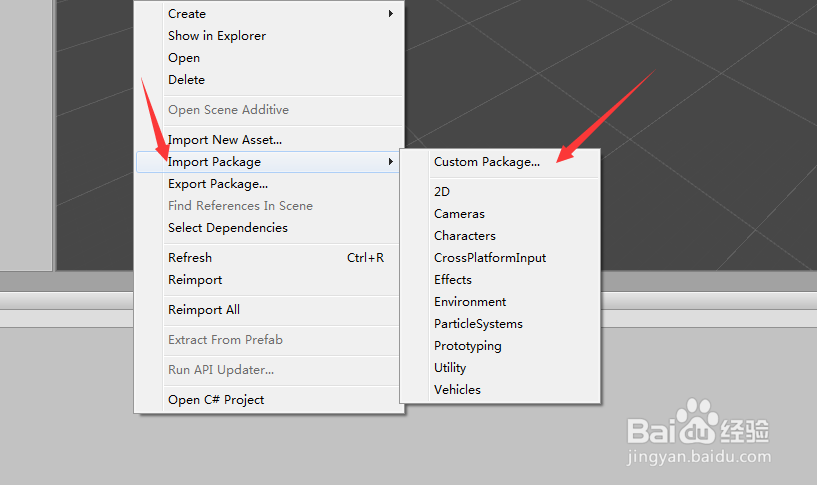The image size is (817, 485).
Task: Click Run API Updater...
Action: (x=269, y=370)
